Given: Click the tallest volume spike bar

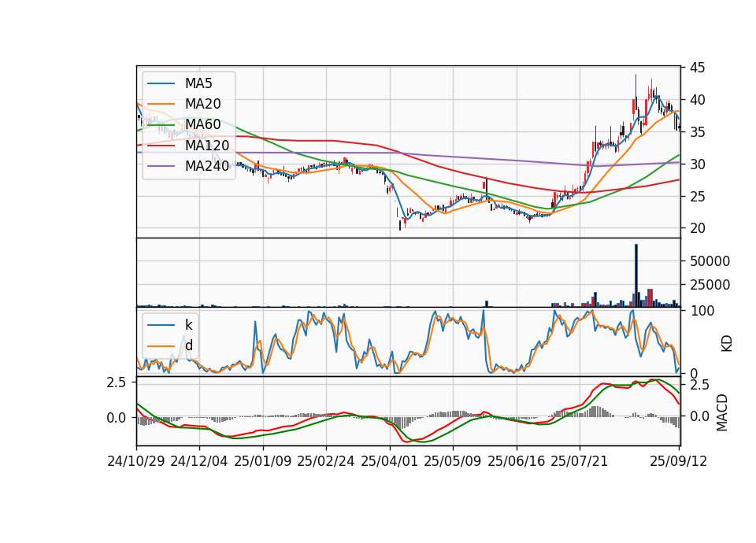Looking at the screenshot, I should (636, 275).
